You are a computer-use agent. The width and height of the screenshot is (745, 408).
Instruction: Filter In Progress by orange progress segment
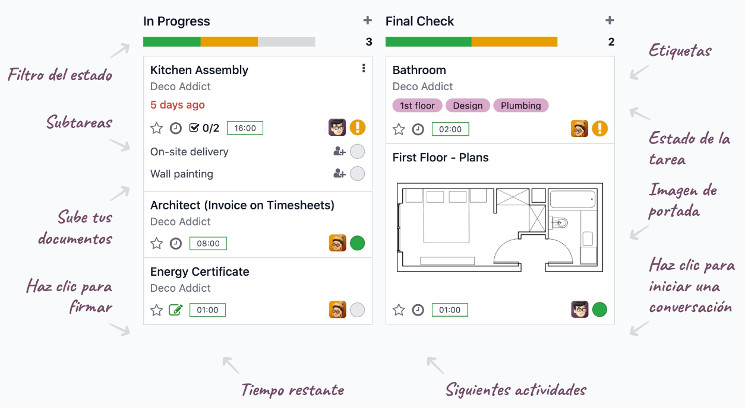(229, 42)
